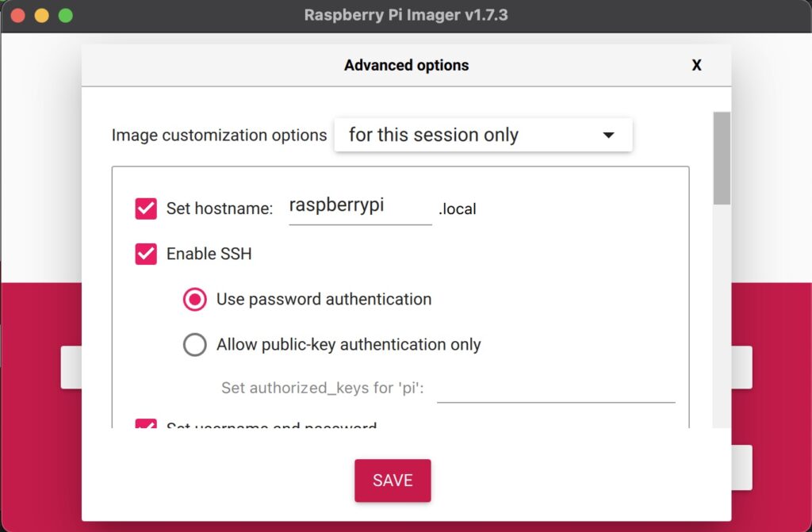Click the dropdown arrow beside session only
812x532 pixels.
click(x=608, y=136)
